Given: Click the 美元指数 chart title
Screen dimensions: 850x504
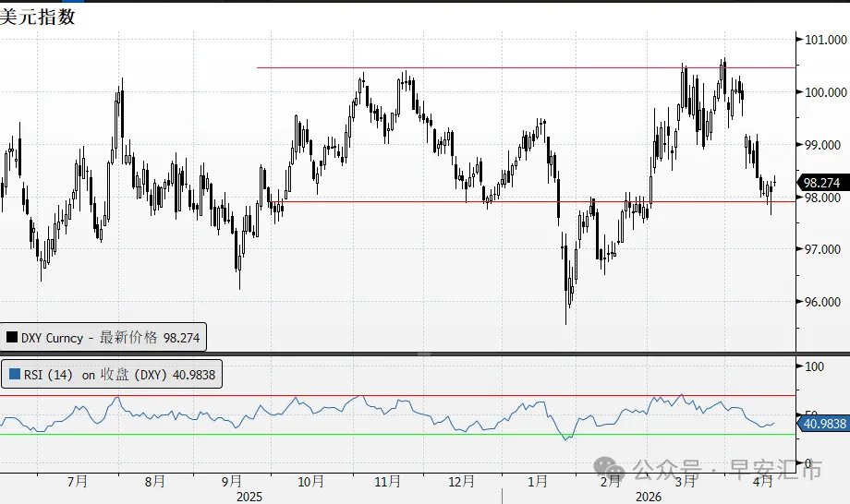Looking at the screenshot, I should (x=39, y=16).
